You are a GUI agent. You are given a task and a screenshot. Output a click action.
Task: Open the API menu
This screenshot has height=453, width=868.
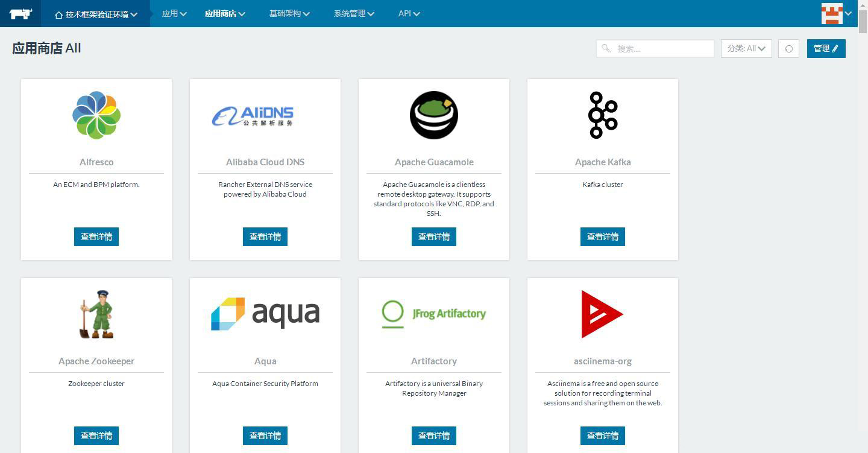tap(409, 13)
